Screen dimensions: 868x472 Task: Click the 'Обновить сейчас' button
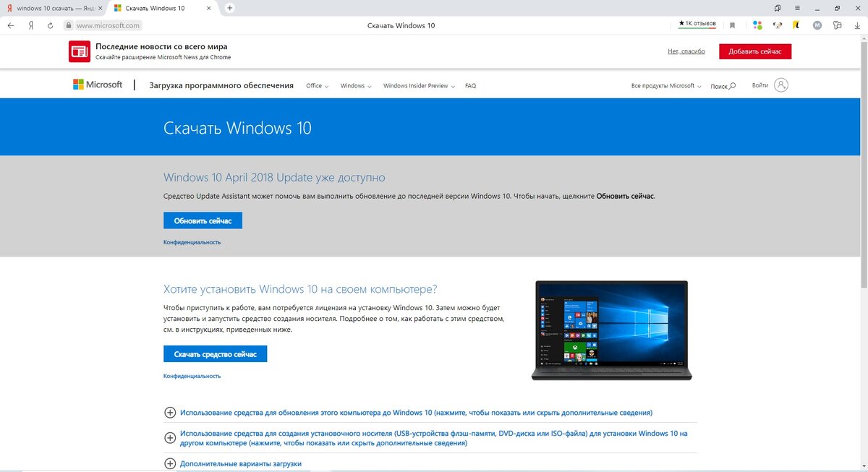coord(203,220)
